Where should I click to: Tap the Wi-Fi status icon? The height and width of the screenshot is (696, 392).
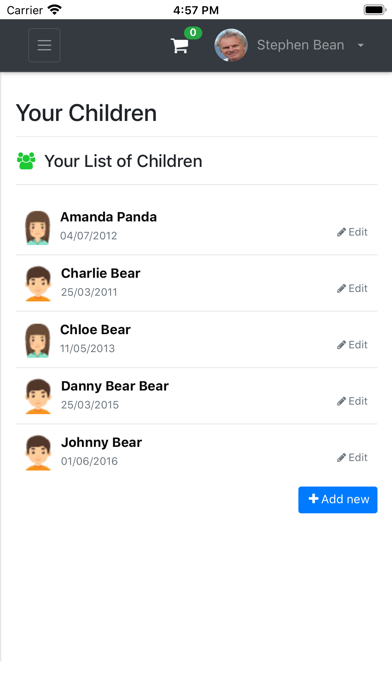coord(55,10)
